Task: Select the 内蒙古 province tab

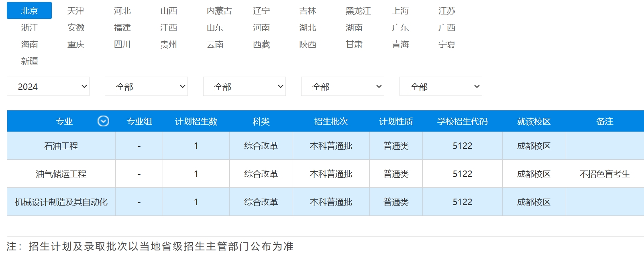Action: (x=219, y=10)
